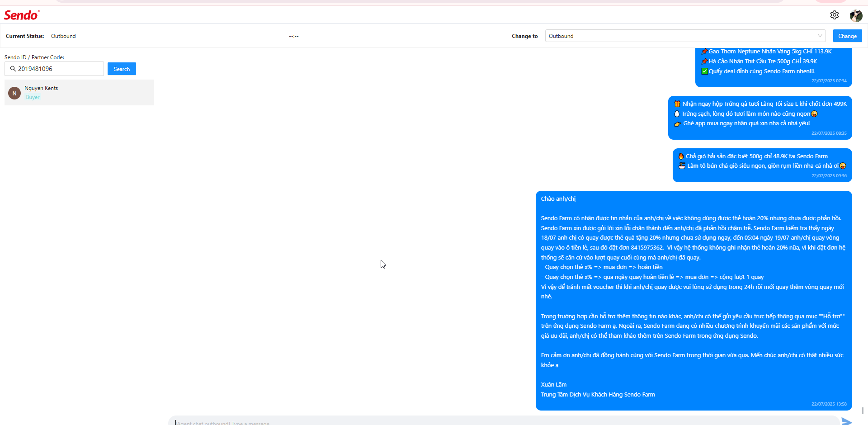Open the settings gear icon
The height and width of the screenshot is (425, 868).
(835, 15)
